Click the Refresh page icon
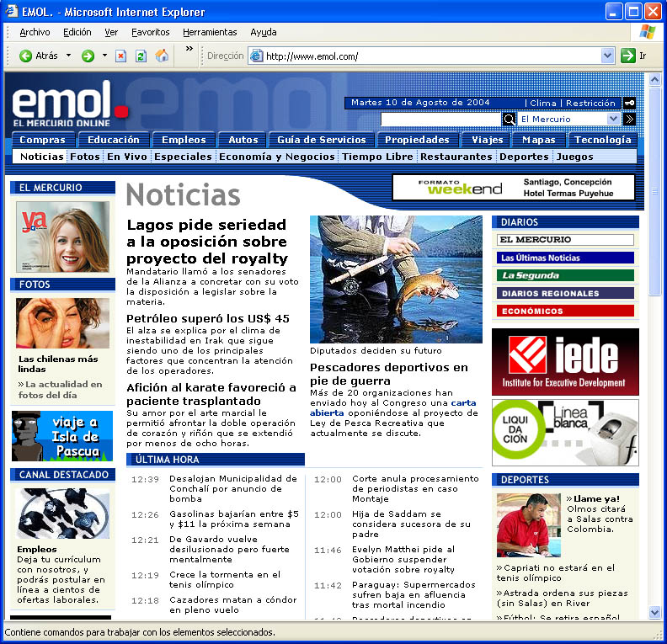The height and width of the screenshot is (644, 667). [x=141, y=56]
